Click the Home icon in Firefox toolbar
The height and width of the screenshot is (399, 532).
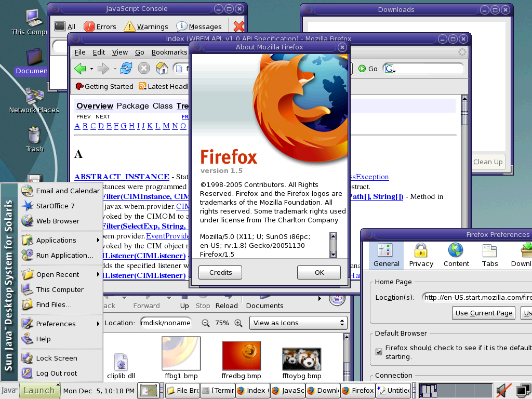pyautogui.click(x=162, y=69)
